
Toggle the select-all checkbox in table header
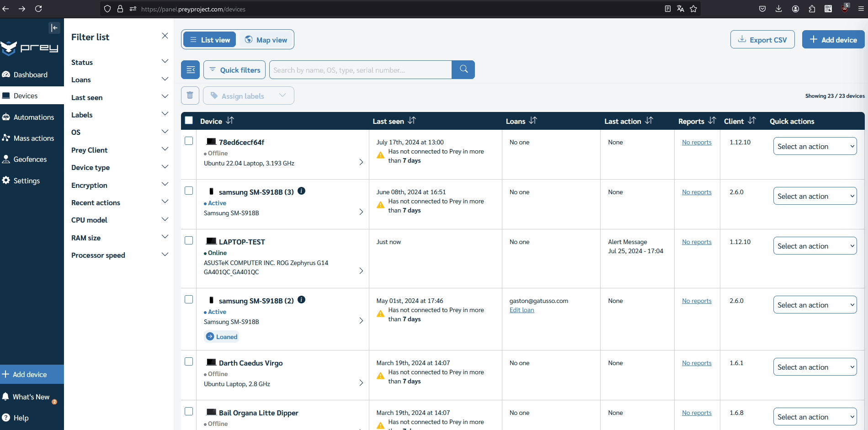pyautogui.click(x=189, y=121)
